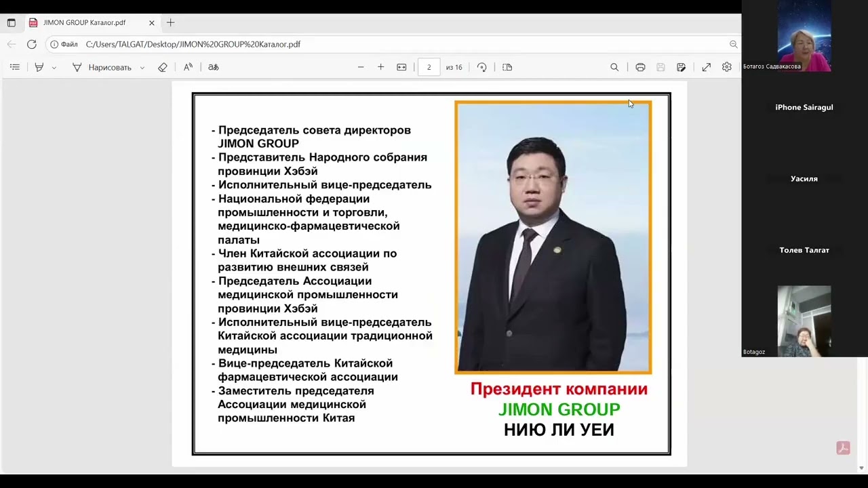
Task: Reload the PDF page
Action: 31,44
